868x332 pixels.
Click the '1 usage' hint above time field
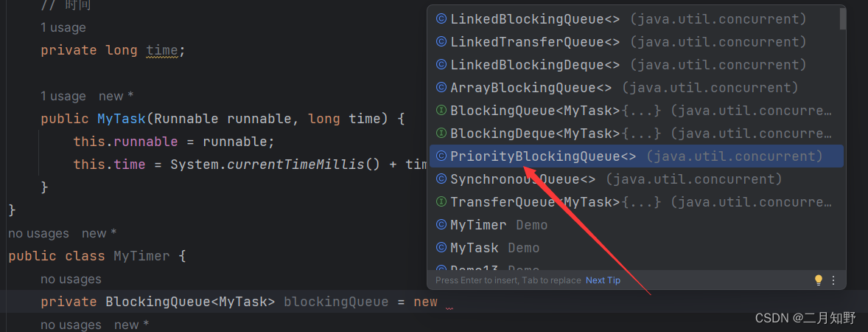click(x=63, y=27)
